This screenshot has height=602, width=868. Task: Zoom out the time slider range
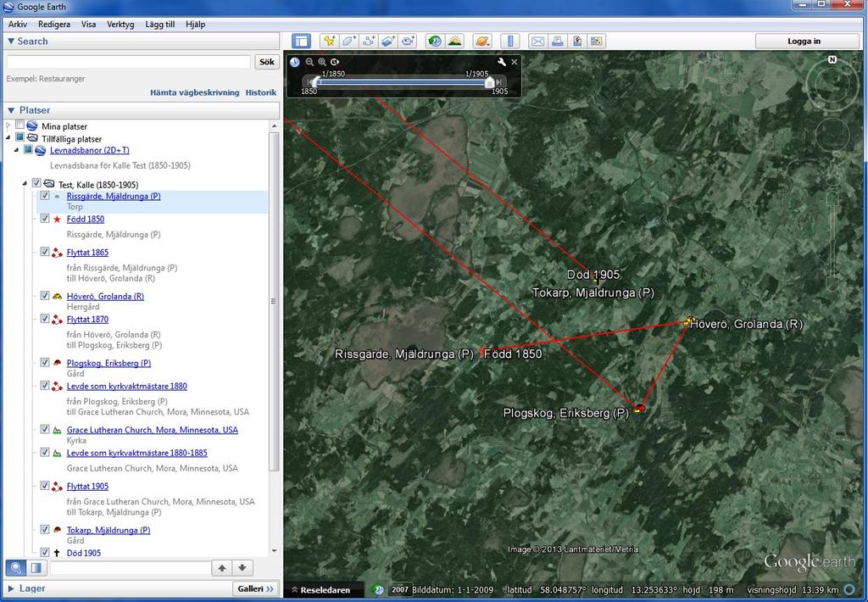[x=309, y=62]
